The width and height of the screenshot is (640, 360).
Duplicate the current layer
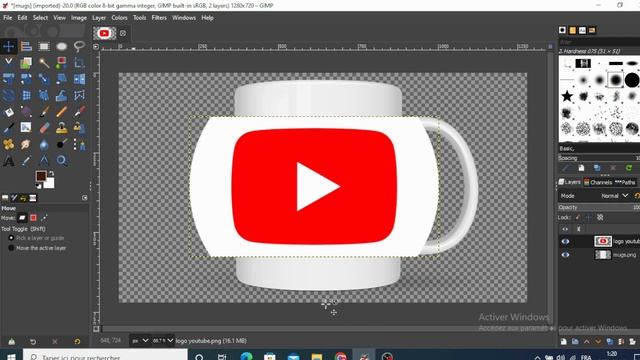click(x=609, y=342)
